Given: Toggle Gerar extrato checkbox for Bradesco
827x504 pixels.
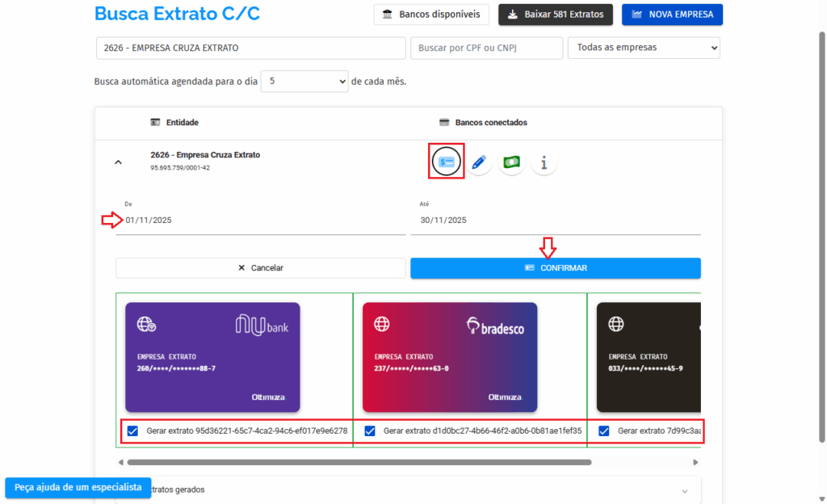Looking at the screenshot, I should (x=370, y=431).
